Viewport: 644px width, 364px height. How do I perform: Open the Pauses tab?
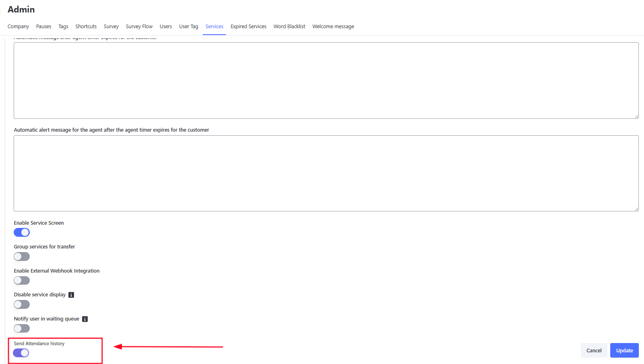tap(43, 27)
